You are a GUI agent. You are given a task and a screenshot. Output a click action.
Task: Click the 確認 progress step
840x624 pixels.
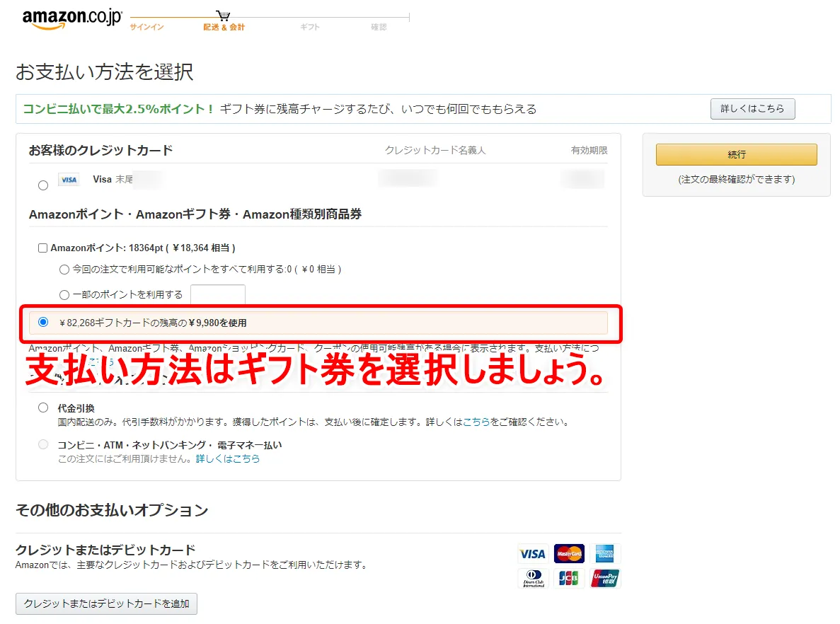(x=379, y=27)
